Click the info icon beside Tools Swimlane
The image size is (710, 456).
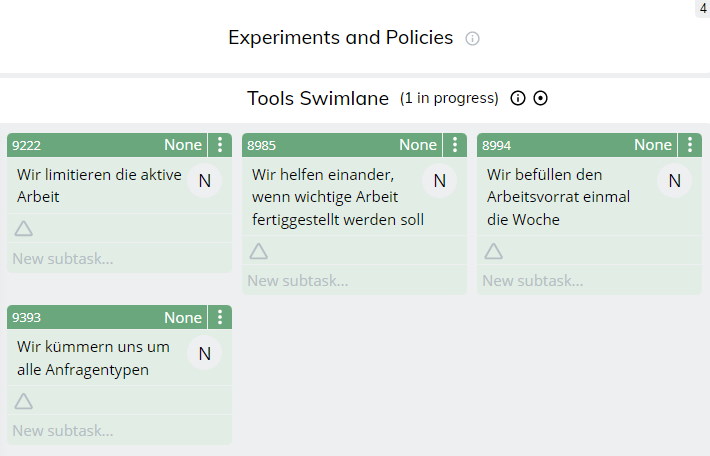518,98
